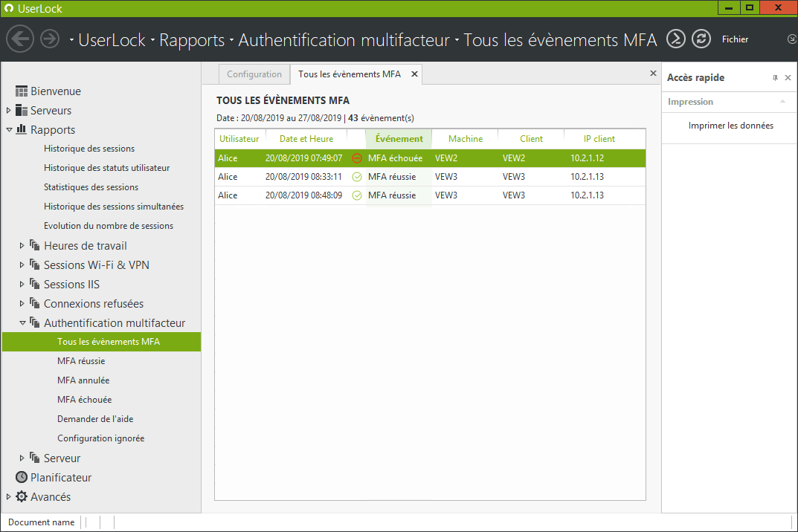
Task: Collapse the Impression section arrow
Action: [x=782, y=102]
